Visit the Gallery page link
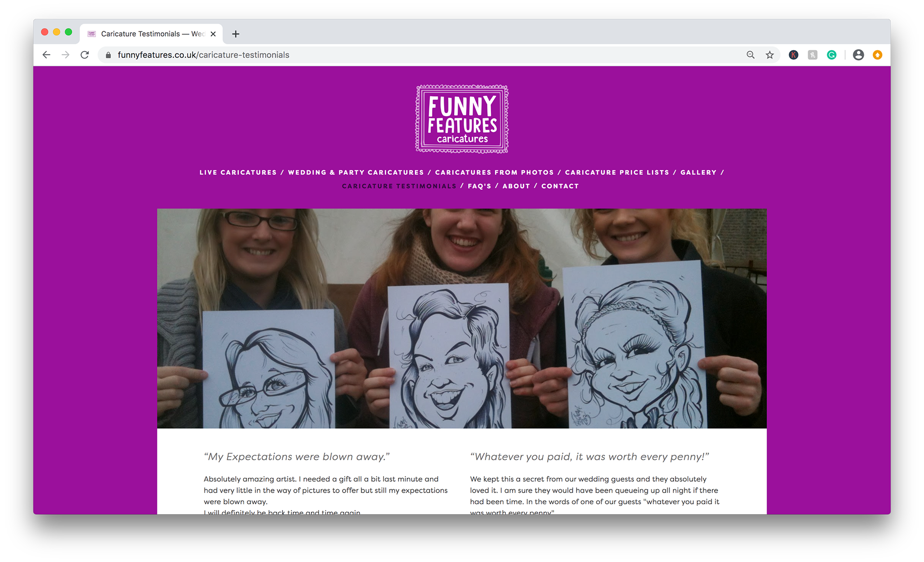The width and height of the screenshot is (924, 562). click(x=698, y=172)
